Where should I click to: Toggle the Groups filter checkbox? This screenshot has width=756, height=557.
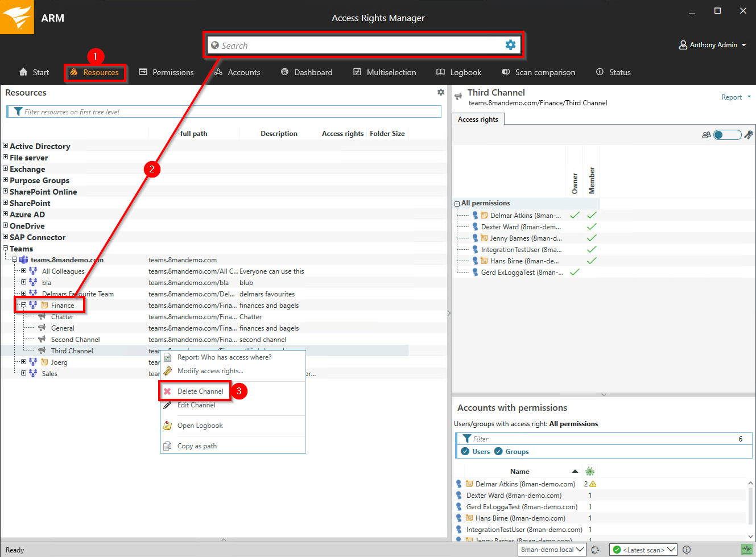pos(498,451)
